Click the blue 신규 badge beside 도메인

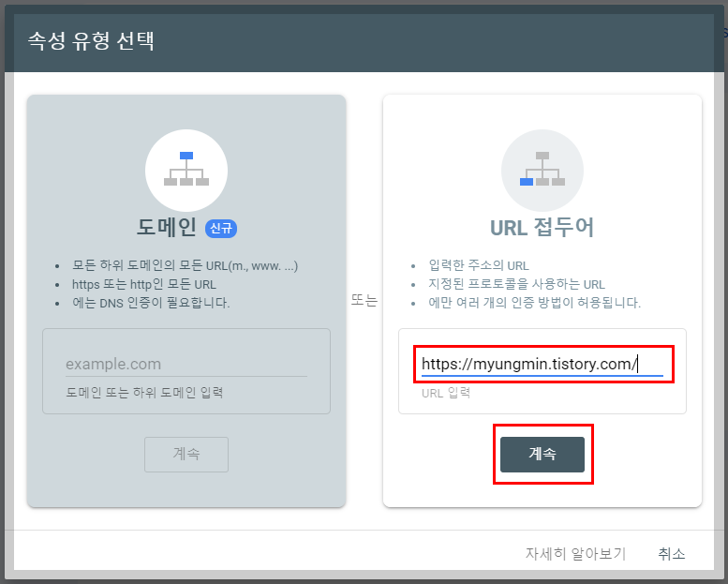click(221, 228)
